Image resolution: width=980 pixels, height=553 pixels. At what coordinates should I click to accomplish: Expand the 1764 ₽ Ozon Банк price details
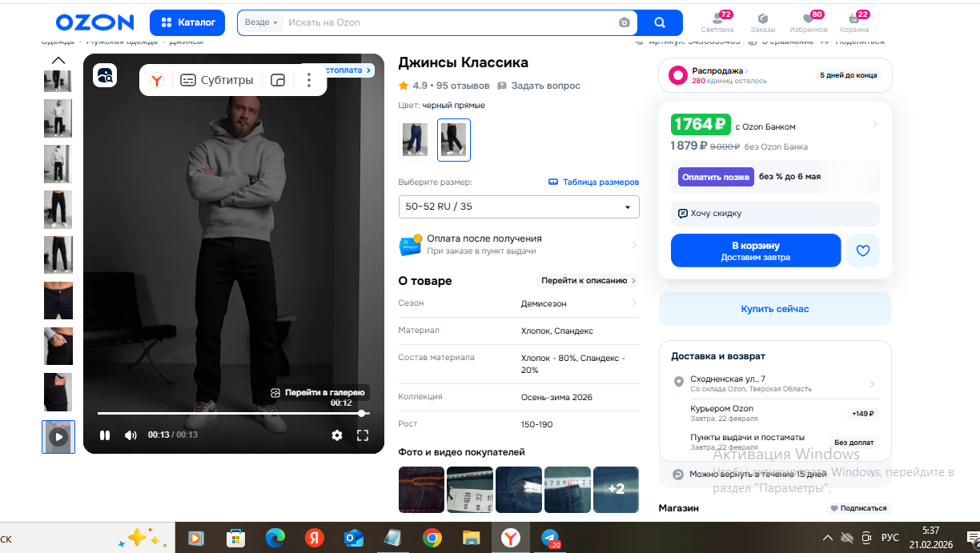[875, 124]
